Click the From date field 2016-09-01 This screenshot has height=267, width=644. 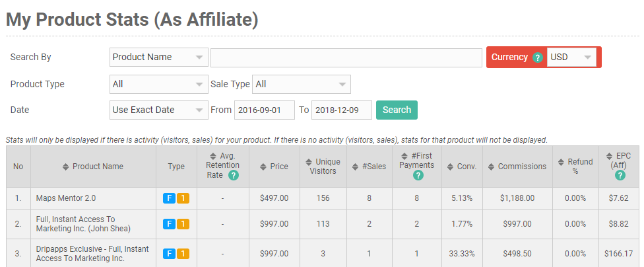coord(265,110)
